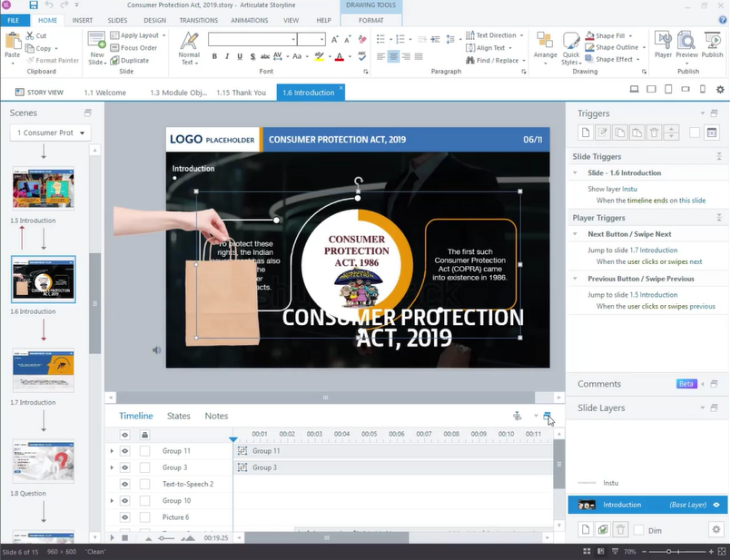Open the Player properties icon
Screen dimensions: 730x560
663,44
